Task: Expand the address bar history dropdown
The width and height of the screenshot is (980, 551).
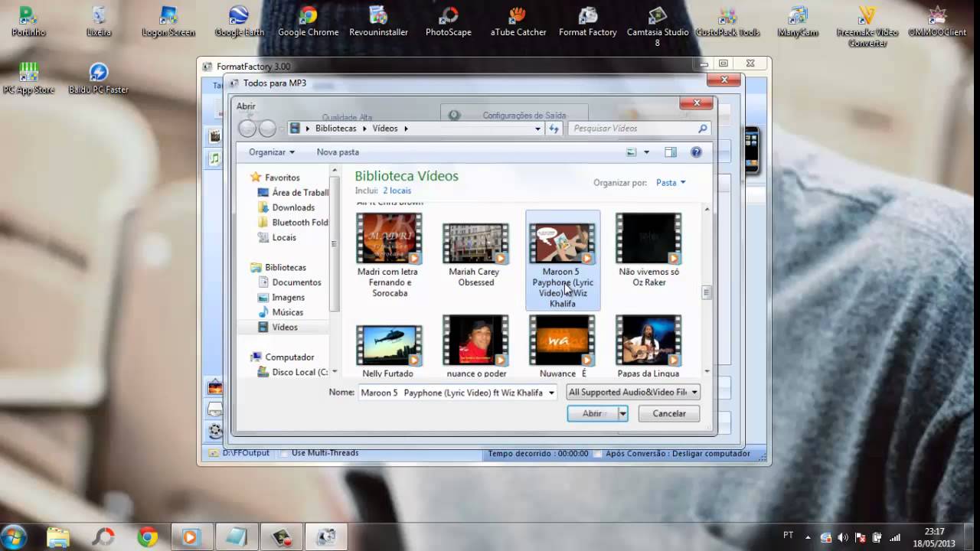Action: pyautogui.click(x=538, y=129)
